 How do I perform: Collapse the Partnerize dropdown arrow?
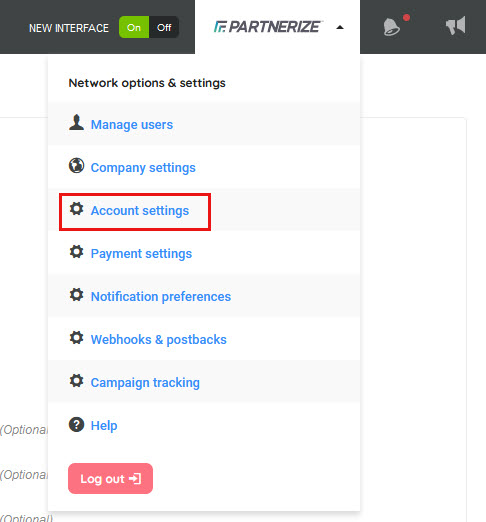(340, 27)
